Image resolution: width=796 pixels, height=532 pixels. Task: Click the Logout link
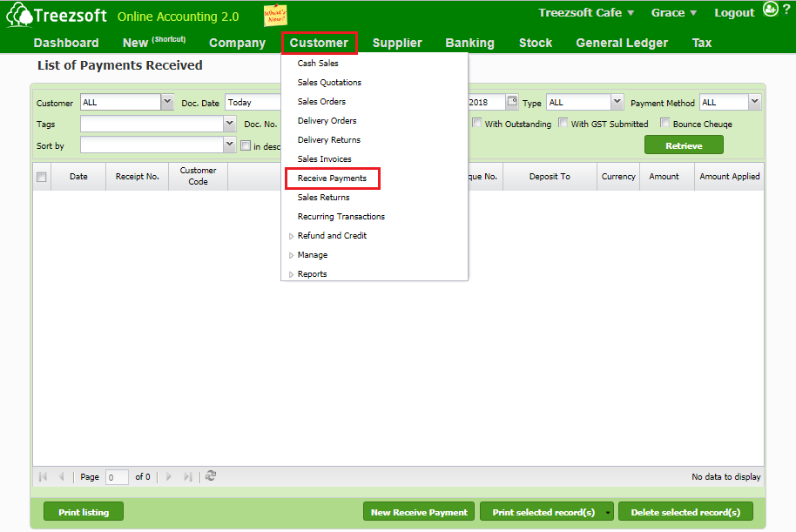tap(734, 13)
